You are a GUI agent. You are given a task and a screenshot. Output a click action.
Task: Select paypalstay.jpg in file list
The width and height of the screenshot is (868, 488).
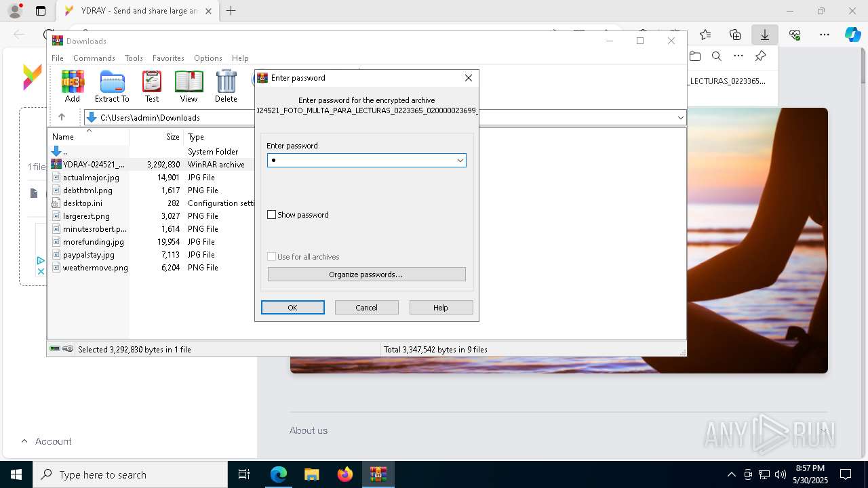[x=89, y=255]
